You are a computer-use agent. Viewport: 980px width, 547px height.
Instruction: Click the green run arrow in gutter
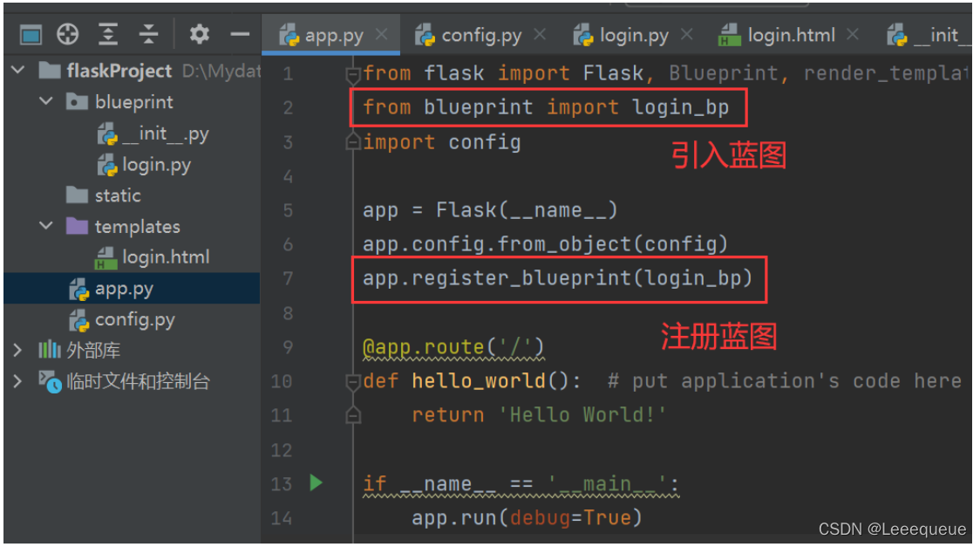[316, 482]
